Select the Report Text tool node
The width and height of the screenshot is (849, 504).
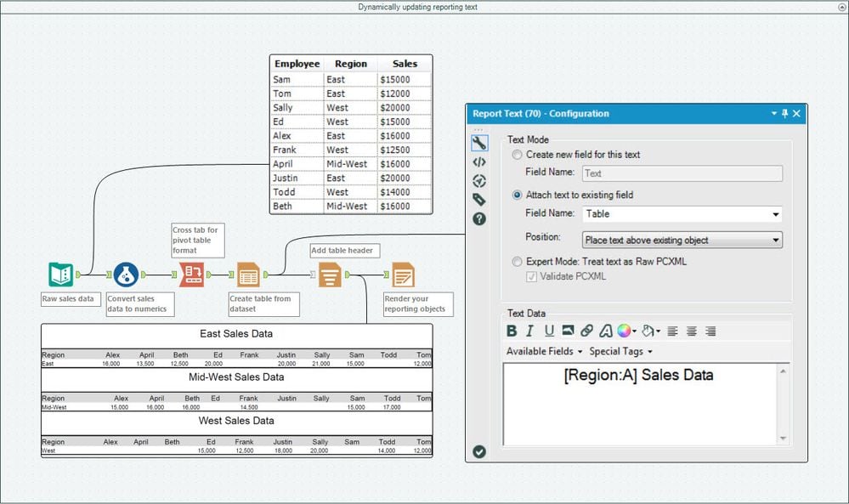click(x=330, y=275)
